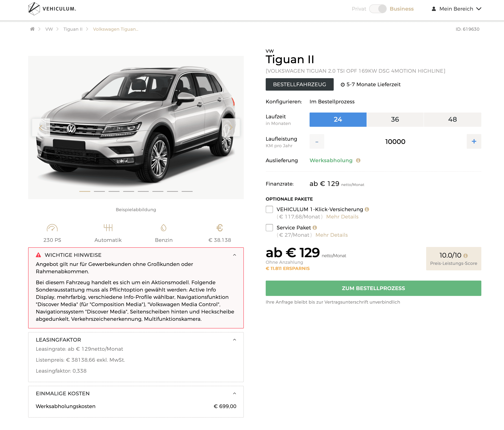Collapse the Leasingfaktor panel
The height and width of the screenshot is (430, 504).
coord(234,340)
